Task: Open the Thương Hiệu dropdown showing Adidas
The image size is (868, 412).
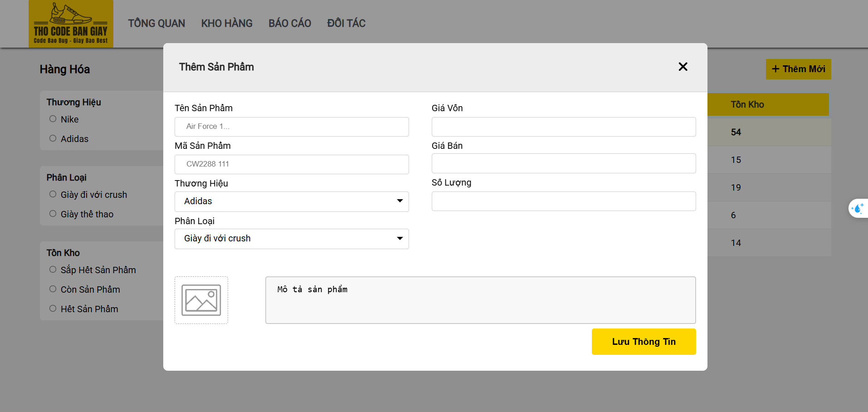Action: pos(291,201)
